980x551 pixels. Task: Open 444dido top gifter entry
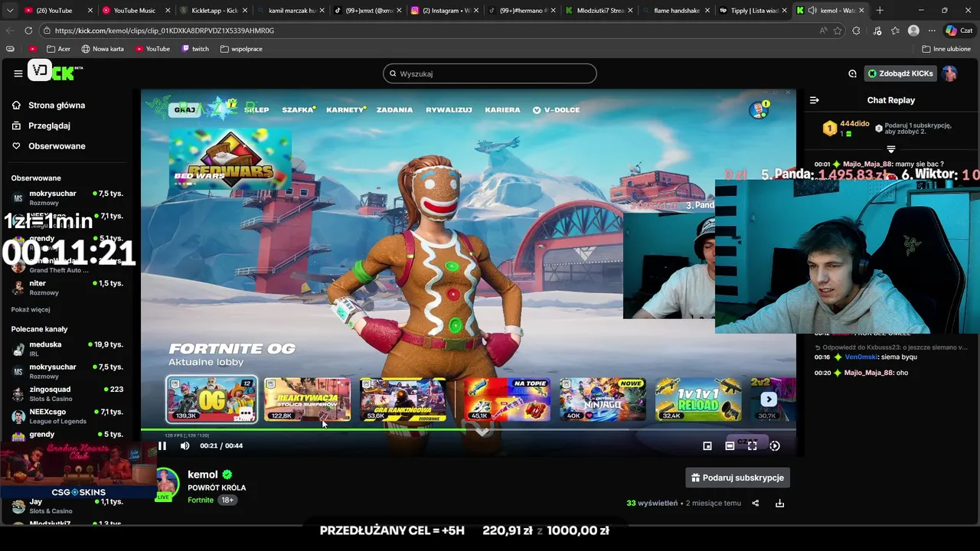(x=847, y=128)
